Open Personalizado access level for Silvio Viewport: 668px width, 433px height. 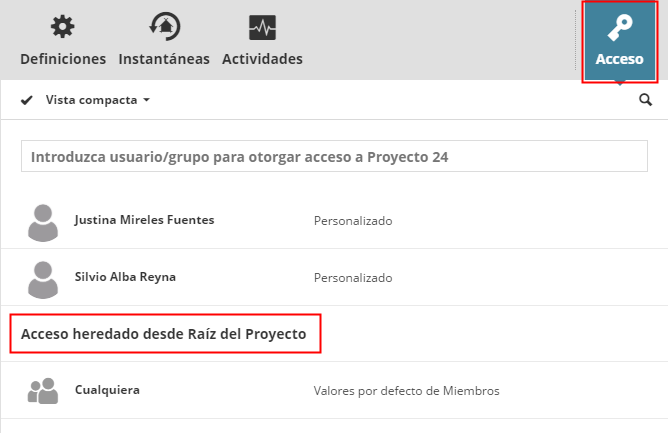353,278
